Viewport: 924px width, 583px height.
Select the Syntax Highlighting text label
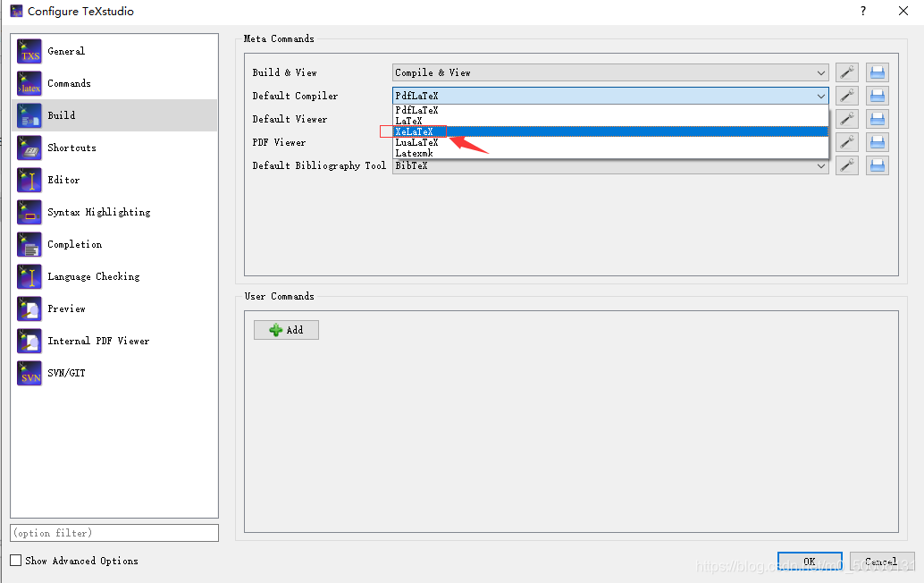tap(99, 212)
